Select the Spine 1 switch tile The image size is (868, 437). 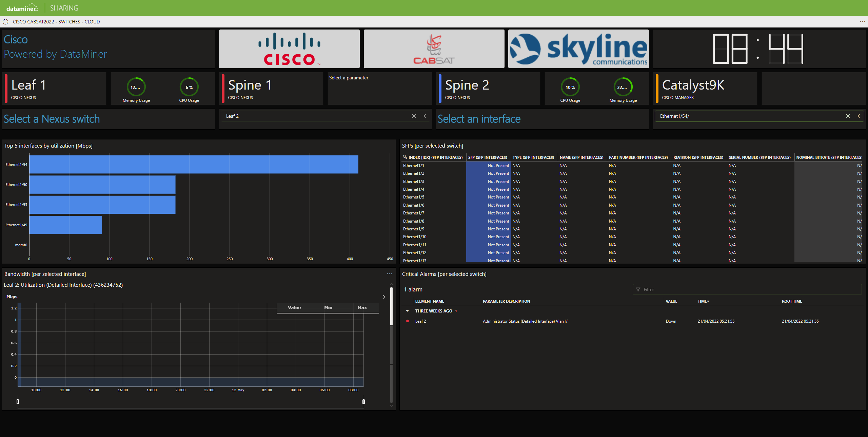click(271, 88)
